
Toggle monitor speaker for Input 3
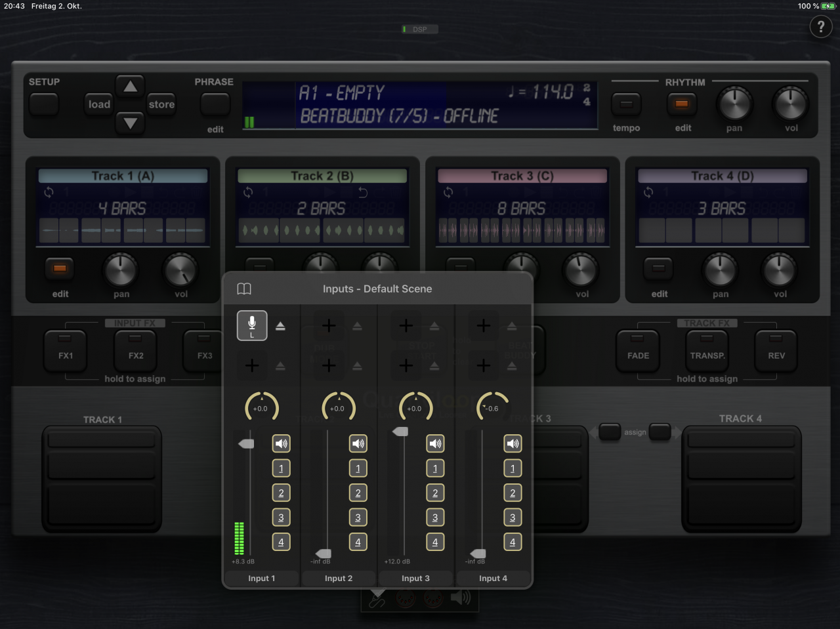click(435, 443)
